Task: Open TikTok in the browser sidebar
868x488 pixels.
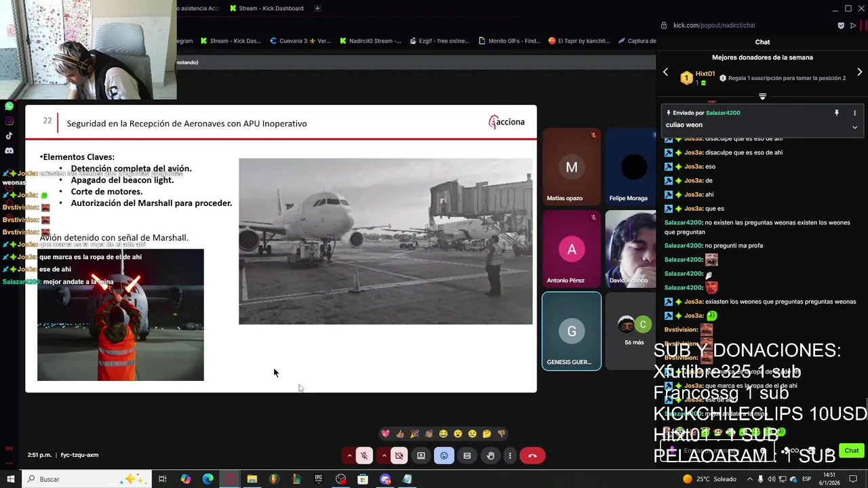Action: tap(9, 136)
